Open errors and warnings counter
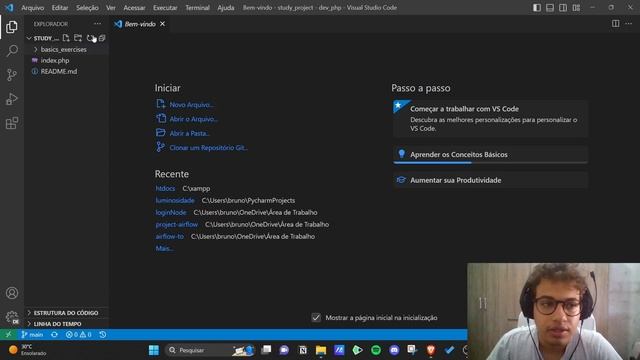 79,334
